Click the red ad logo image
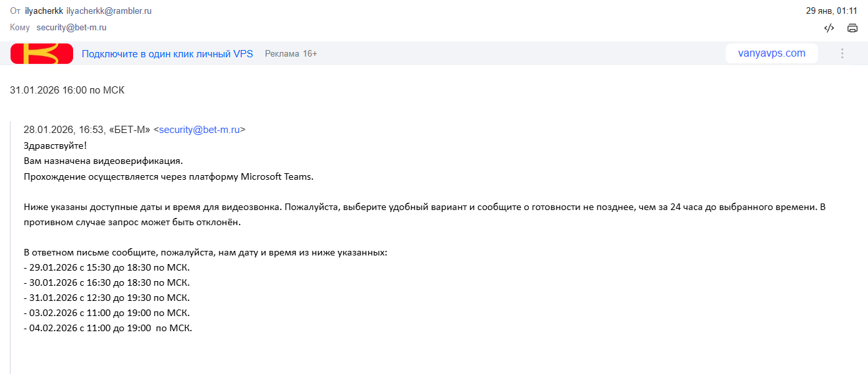 click(41, 53)
